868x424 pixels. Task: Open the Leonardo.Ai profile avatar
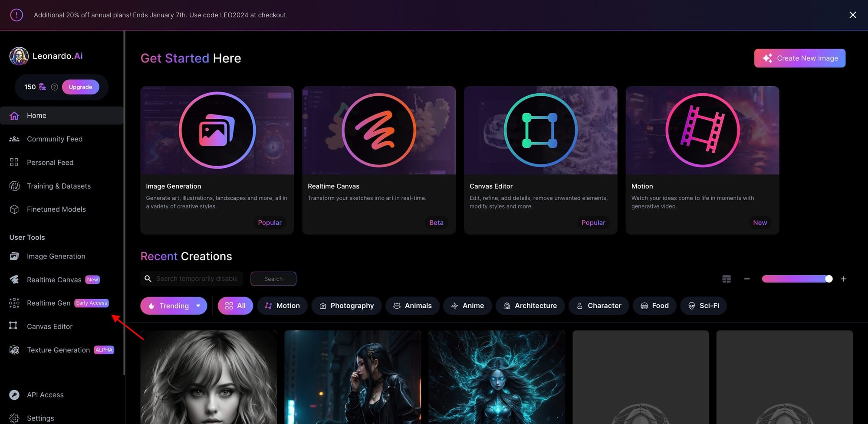(19, 56)
